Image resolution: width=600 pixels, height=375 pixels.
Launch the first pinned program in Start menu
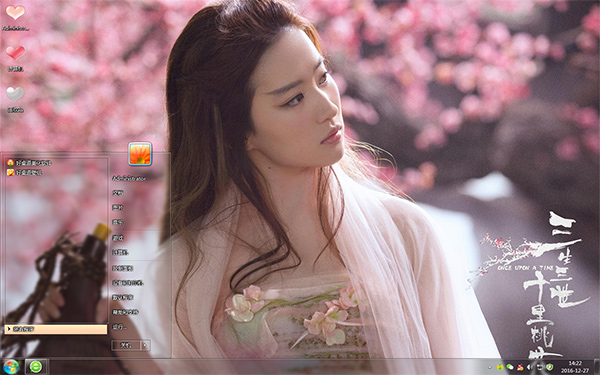(29, 163)
